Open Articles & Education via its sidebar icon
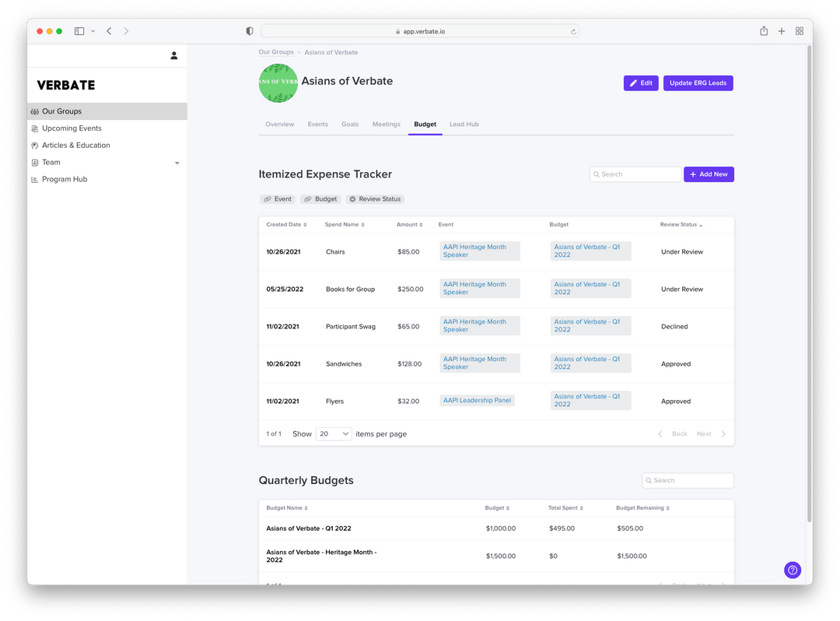The image size is (840, 621). [x=33, y=145]
